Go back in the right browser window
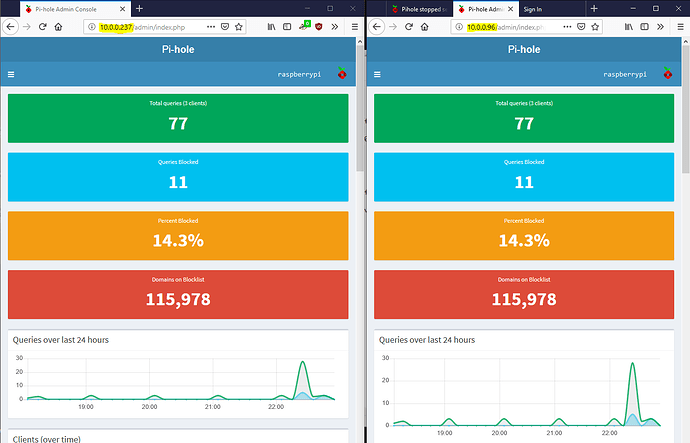The image size is (690, 443). pyautogui.click(x=377, y=26)
